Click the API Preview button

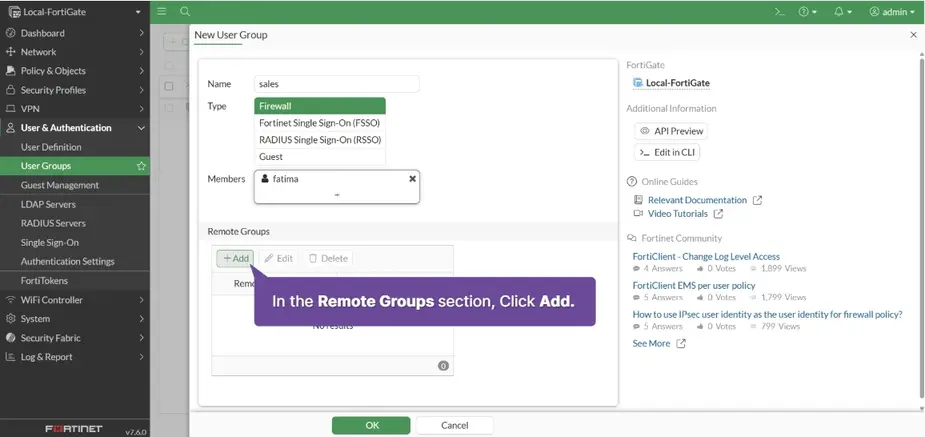point(671,131)
